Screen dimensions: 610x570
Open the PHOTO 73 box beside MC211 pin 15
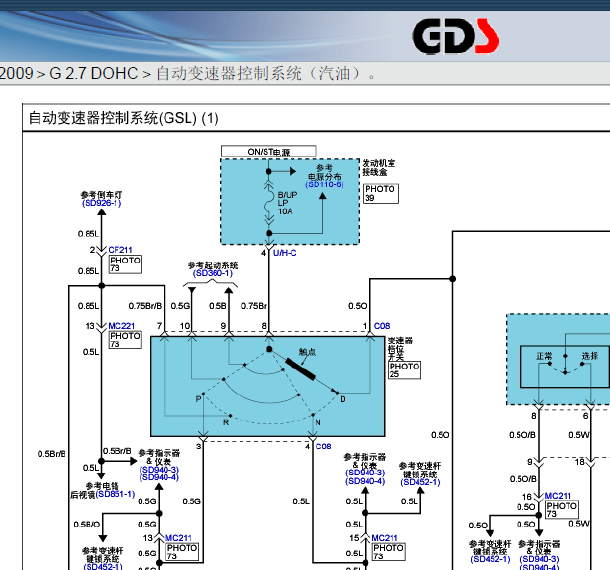tap(388, 552)
